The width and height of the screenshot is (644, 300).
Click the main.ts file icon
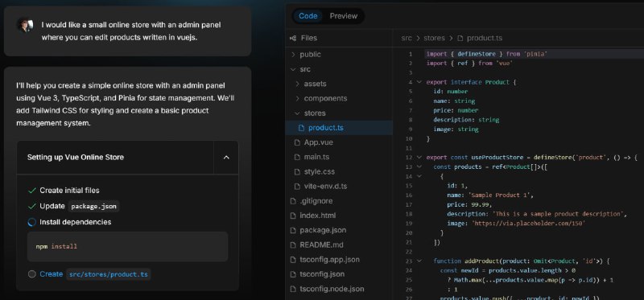[x=297, y=157]
